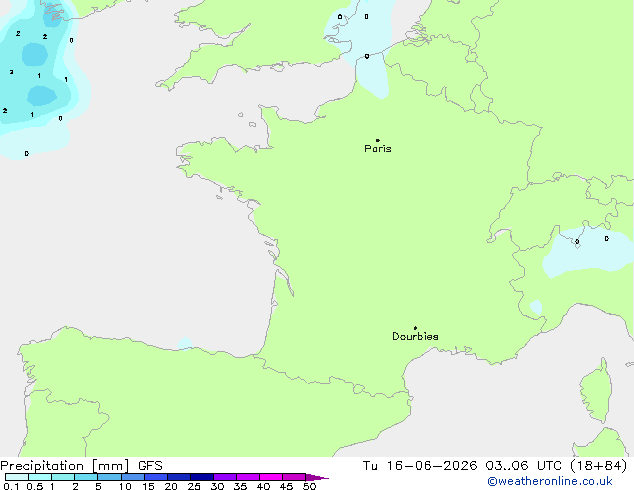Click the 'Tu 16-06-2026' date text
Image resolution: width=634 pixels, height=490 pixels.
(420, 466)
